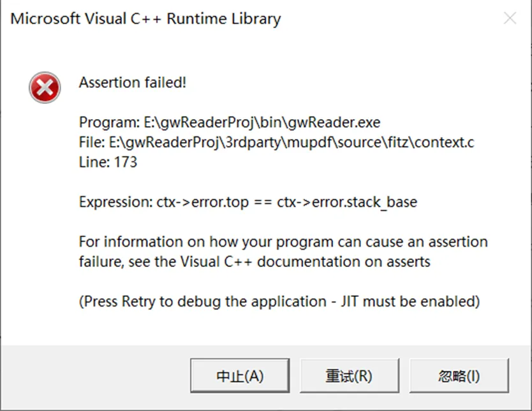
Task: Click the 'JIT must be enabled' text
Action: 410,301
